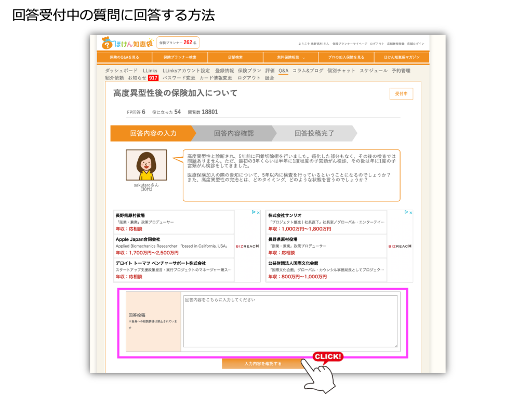Go to ダッシュボード tab
This screenshot has width=532, height=396.
(x=121, y=71)
